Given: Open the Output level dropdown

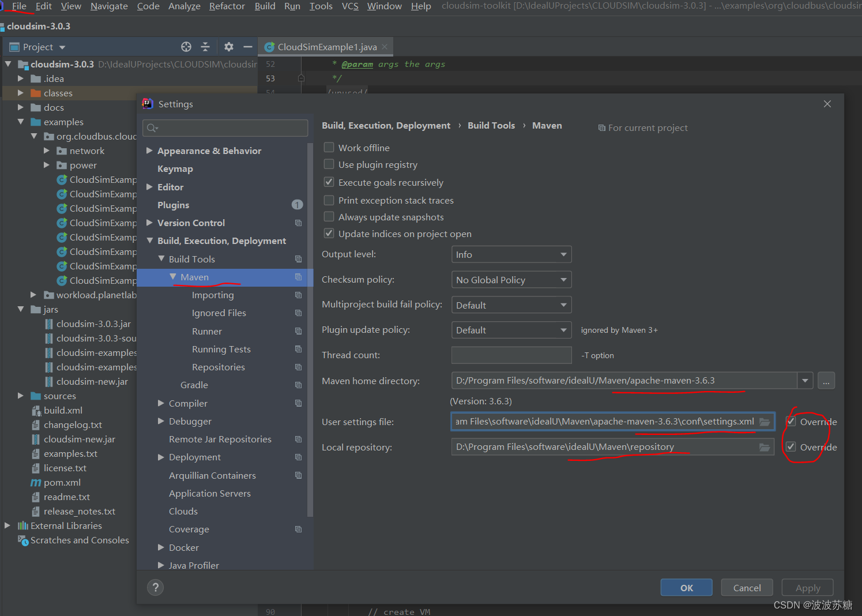Looking at the screenshot, I should point(511,254).
